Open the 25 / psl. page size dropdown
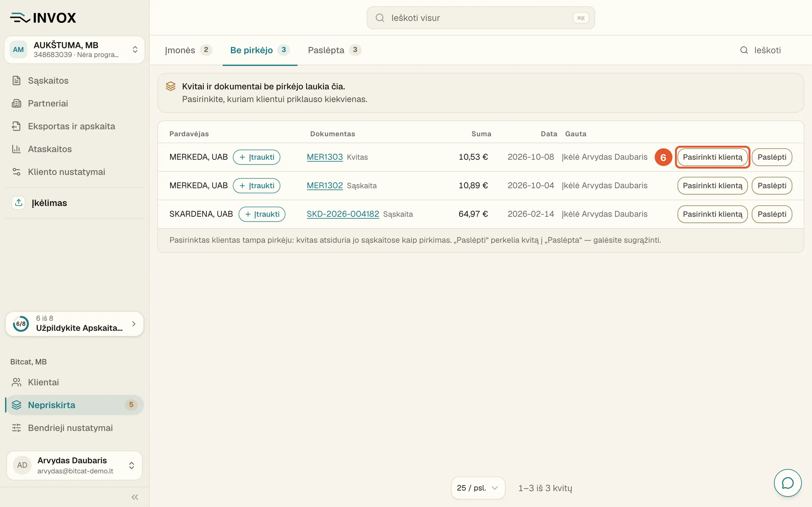812x507 pixels. 478,488
